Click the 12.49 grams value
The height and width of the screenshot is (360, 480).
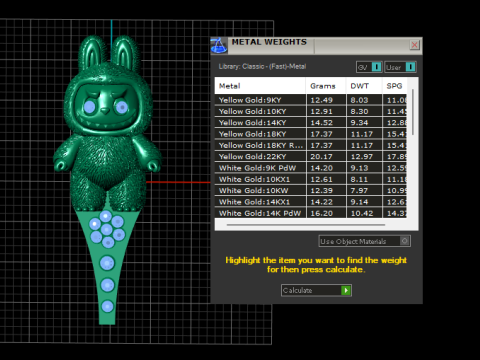click(321, 100)
